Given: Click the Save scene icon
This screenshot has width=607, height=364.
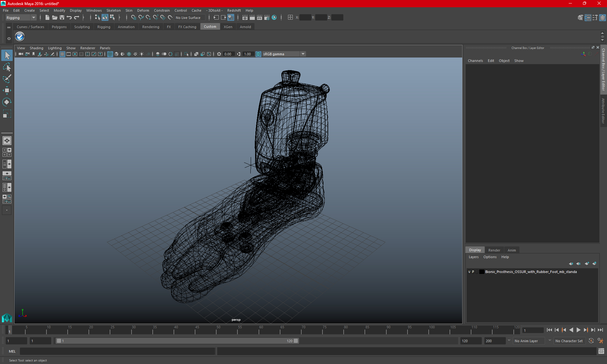Looking at the screenshot, I should click(62, 18).
